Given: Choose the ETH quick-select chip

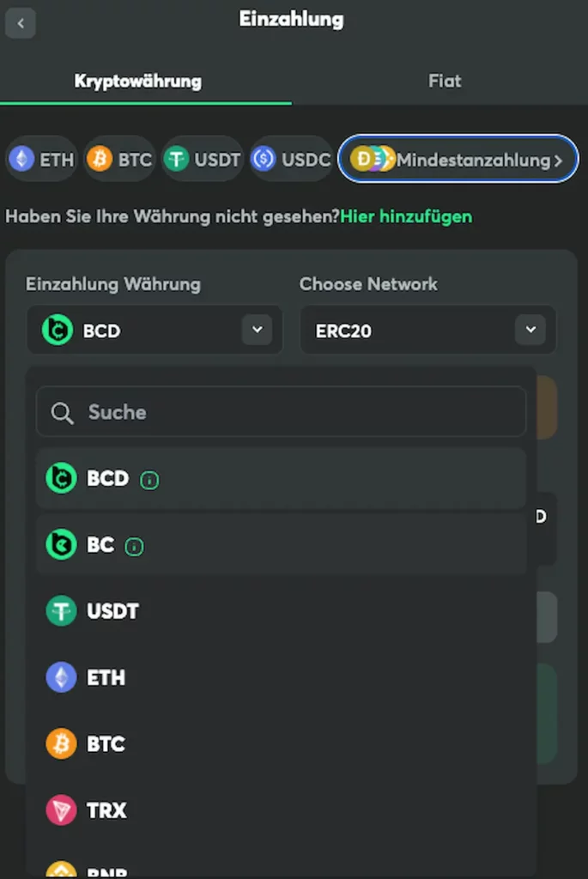Looking at the screenshot, I should [x=41, y=159].
